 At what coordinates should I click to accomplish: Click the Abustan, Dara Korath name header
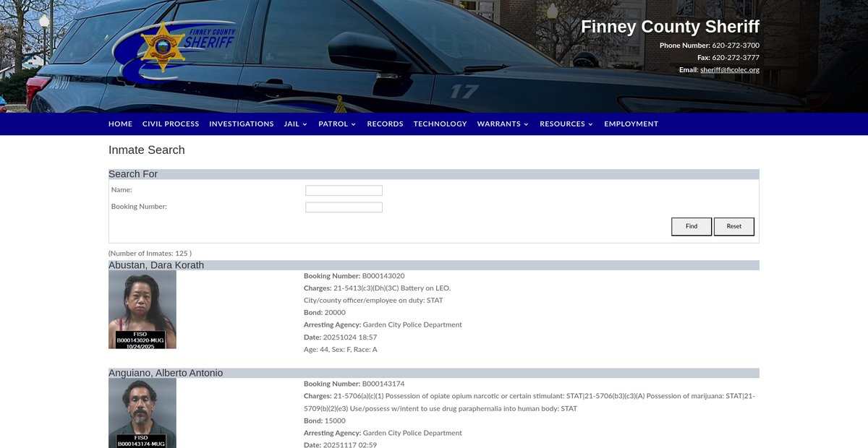434,265
